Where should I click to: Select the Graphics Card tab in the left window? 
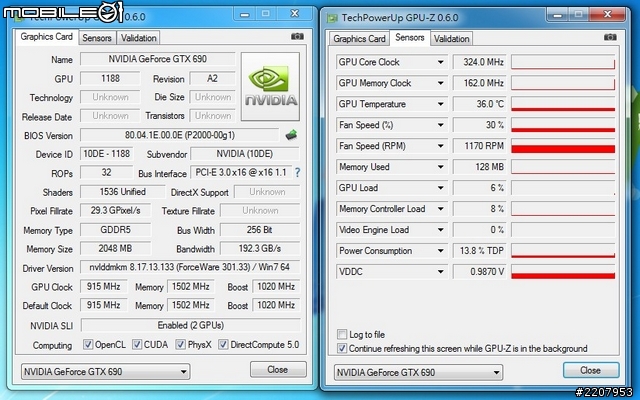point(47,37)
